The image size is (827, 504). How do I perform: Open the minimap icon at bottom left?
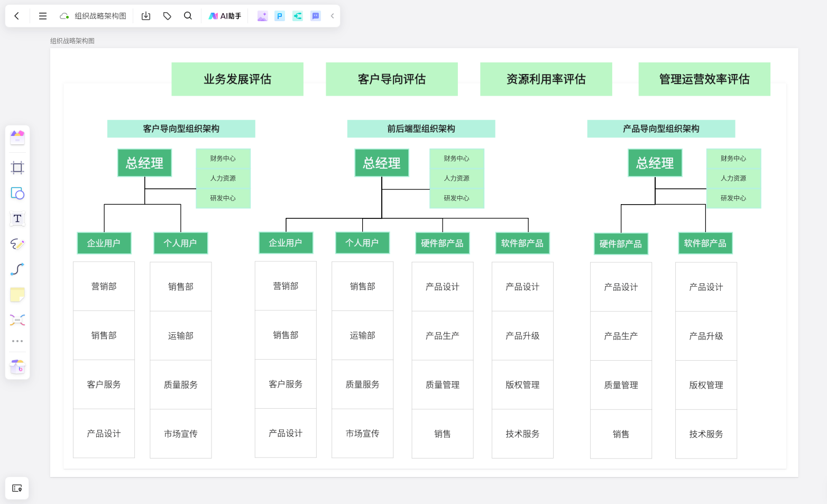[x=17, y=488]
